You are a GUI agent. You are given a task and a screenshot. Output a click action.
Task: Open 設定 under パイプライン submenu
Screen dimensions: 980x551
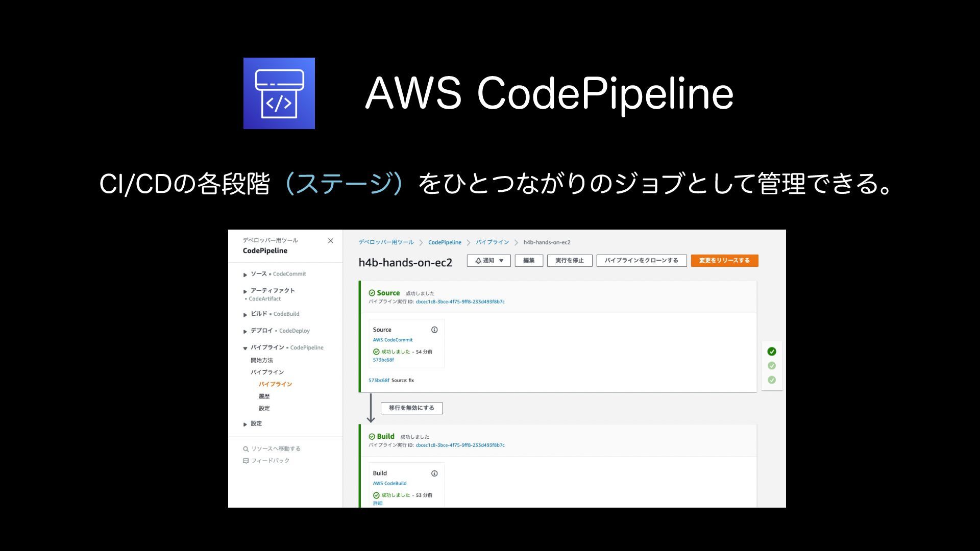264,408
